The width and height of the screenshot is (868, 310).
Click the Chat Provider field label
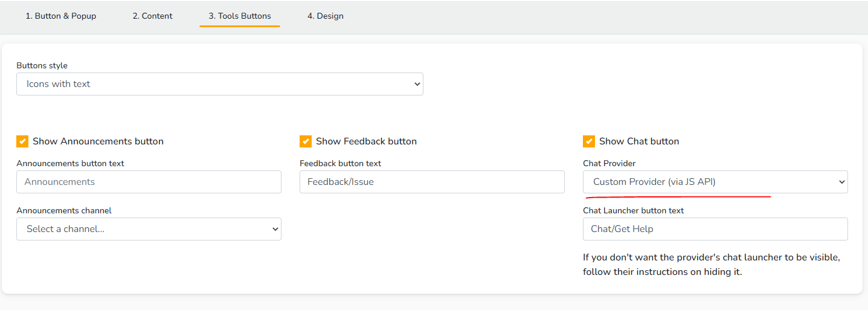tap(609, 163)
